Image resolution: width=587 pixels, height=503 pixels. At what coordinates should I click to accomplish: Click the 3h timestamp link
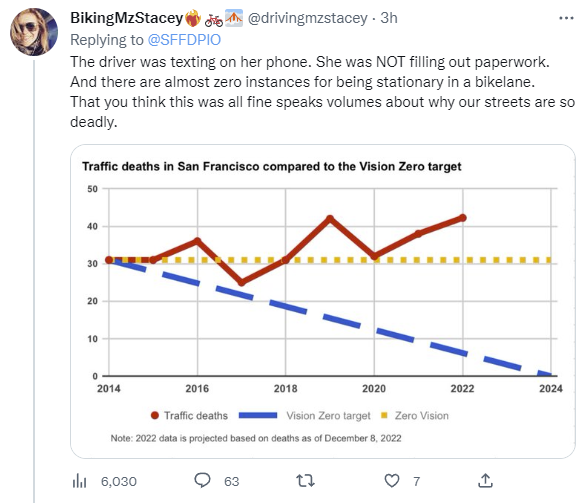[x=389, y=18]
